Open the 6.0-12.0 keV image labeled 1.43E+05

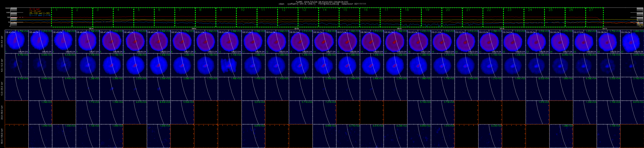(x=159, y=65)
